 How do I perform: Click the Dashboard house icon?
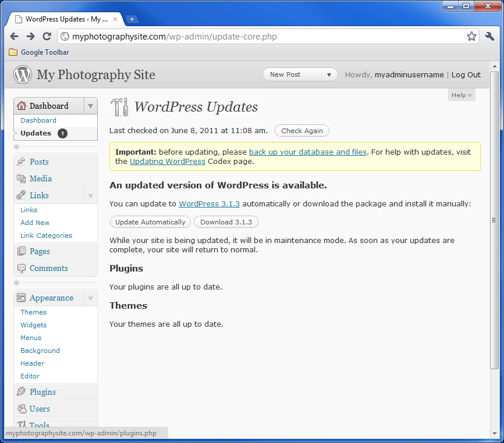22,106
